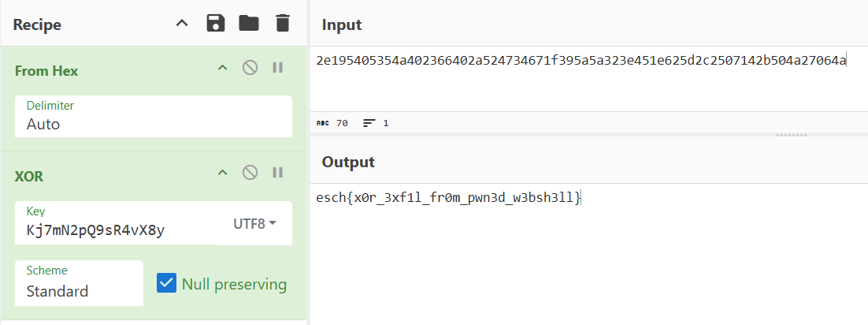Save the recipe with floppy disk icon
Screen dimensions: 868x325
[216, 24]
